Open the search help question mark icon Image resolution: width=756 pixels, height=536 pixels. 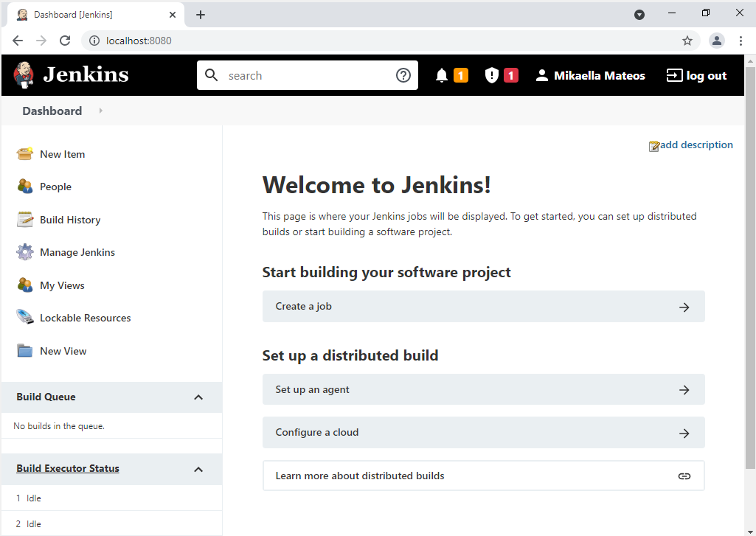pyautogui.click(x=403, y=75)
